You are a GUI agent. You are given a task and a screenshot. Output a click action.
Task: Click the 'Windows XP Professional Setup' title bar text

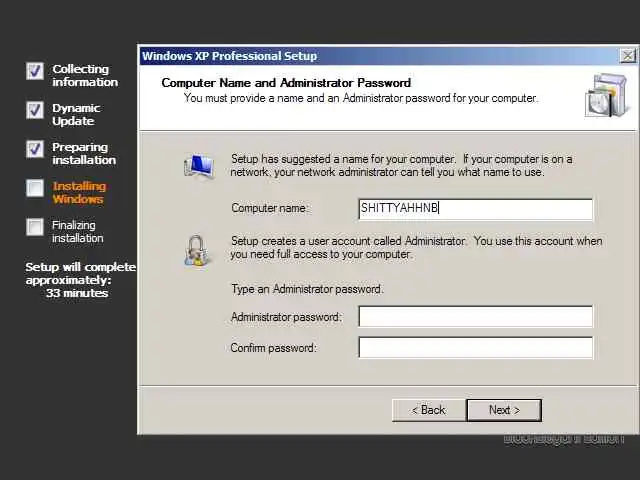[229, 56]
